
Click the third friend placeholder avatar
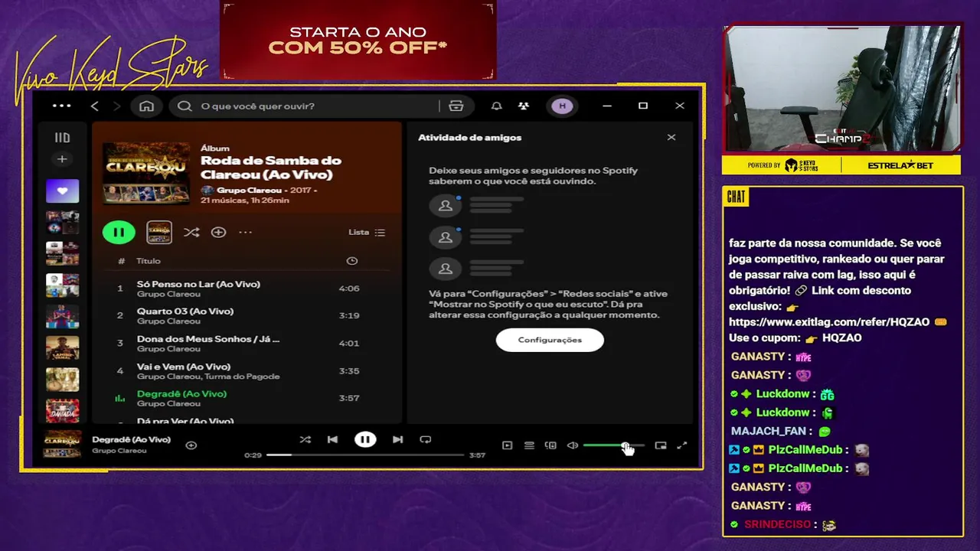[446, 269]
